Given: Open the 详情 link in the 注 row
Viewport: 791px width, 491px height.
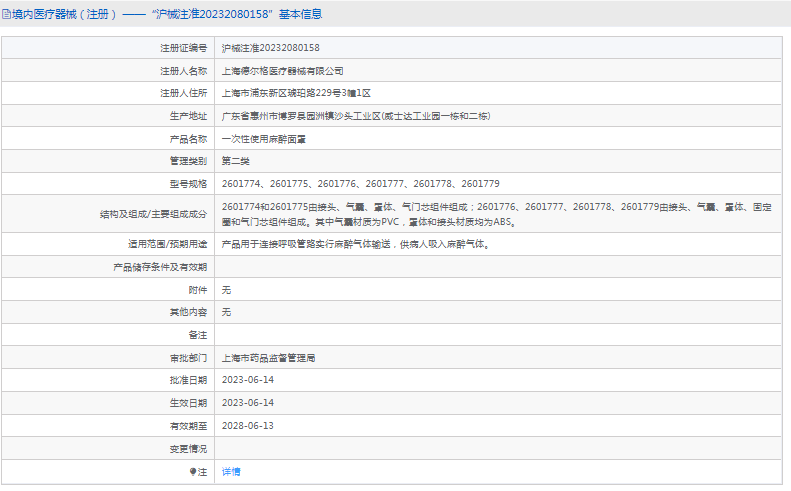Looking at the screenshot, I should click(231, 471).
